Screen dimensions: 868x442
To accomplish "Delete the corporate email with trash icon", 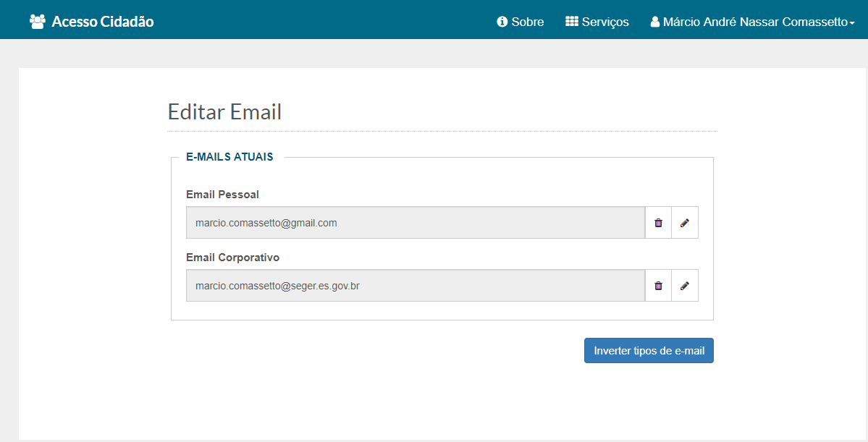I will click(x=658, y=286).
